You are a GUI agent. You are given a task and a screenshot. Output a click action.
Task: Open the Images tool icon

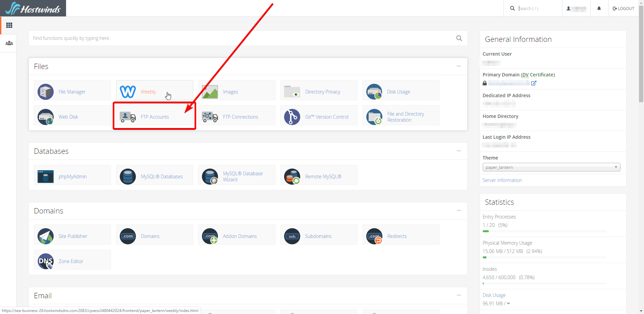click(x=210, y=92)
